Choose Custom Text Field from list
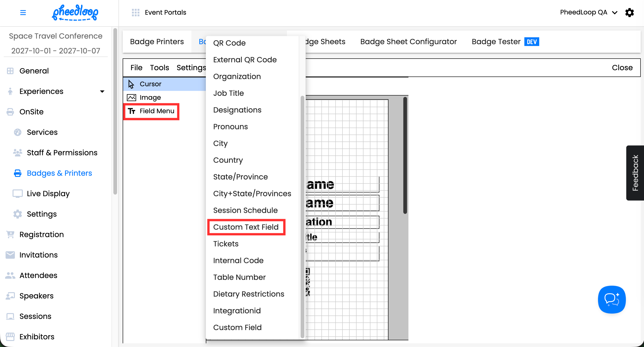The image size is (644, 347). point(246,227)
